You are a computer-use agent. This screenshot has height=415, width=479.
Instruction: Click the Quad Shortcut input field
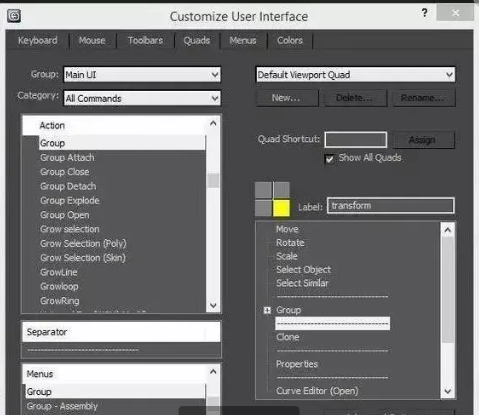356,140
